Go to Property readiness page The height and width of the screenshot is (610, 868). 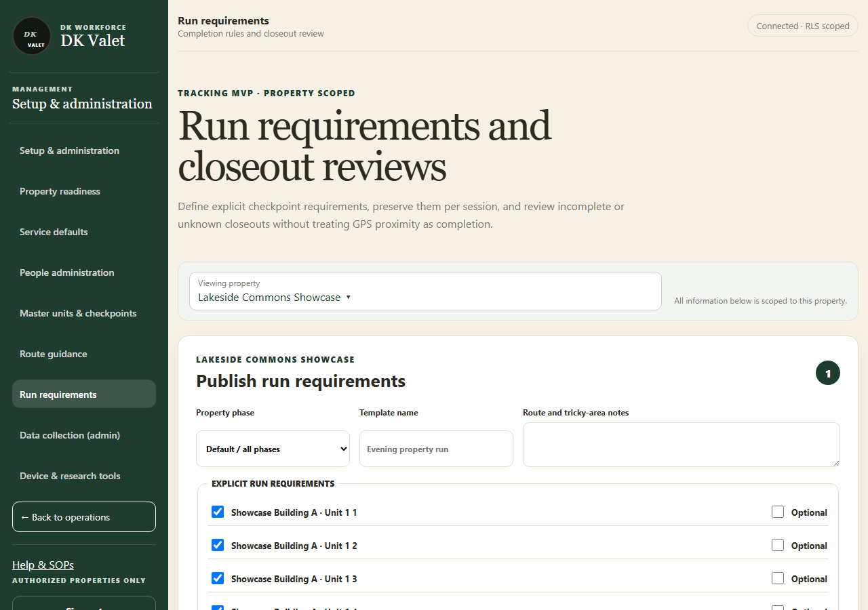coord(84,191)
